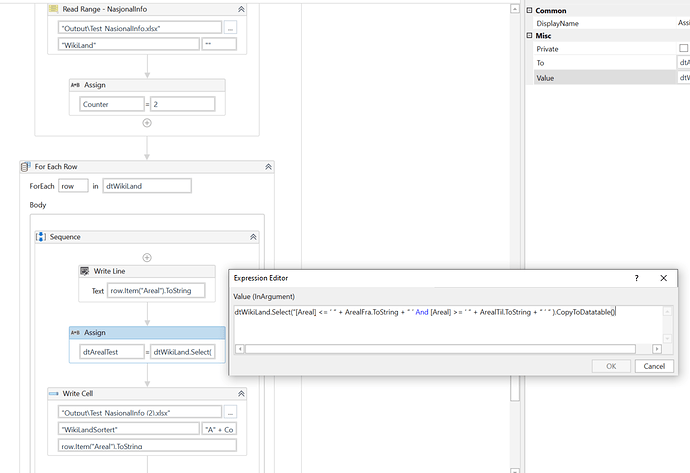This screenshot has height=473, width=690.
Task: Click the Read Range activity icon
Action: tap(54, 9)
